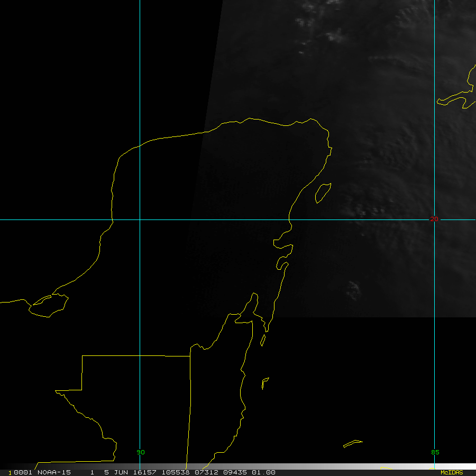
Task: Click the red 20 latitude label
Action: pos(434,218)
